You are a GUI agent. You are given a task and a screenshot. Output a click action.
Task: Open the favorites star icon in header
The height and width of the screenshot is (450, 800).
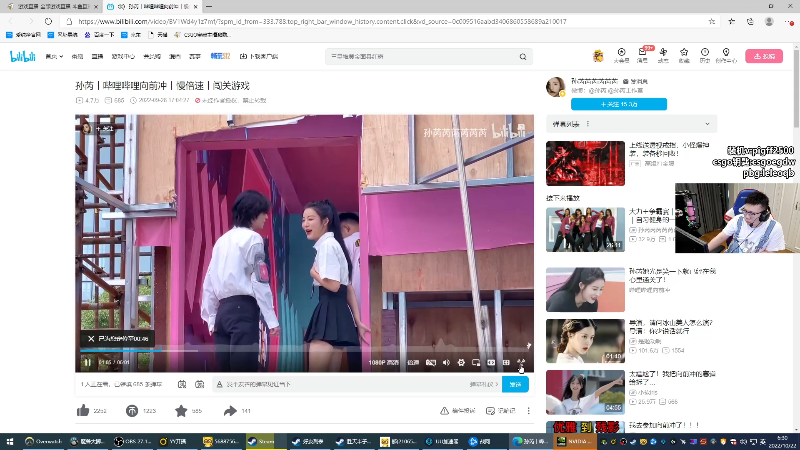(x=684, y=55)
